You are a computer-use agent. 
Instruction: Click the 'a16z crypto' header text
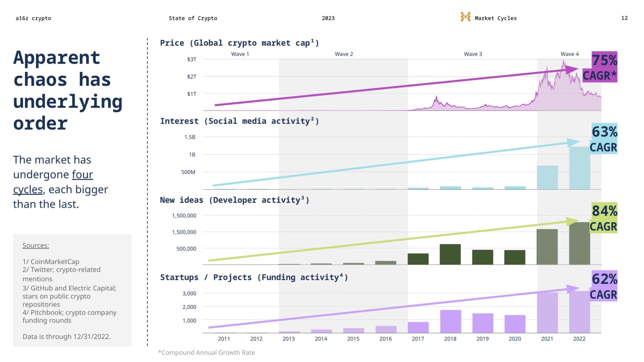(33, 18)
